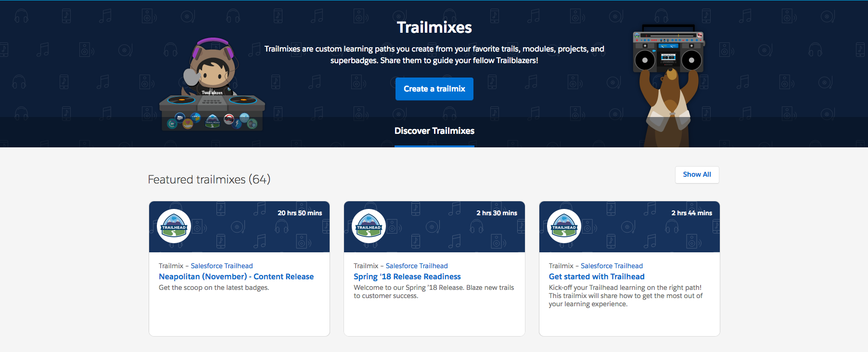Click the Astro DJ mascot illustration
This screenshot has width=868, height=352.
pos(212,84)
